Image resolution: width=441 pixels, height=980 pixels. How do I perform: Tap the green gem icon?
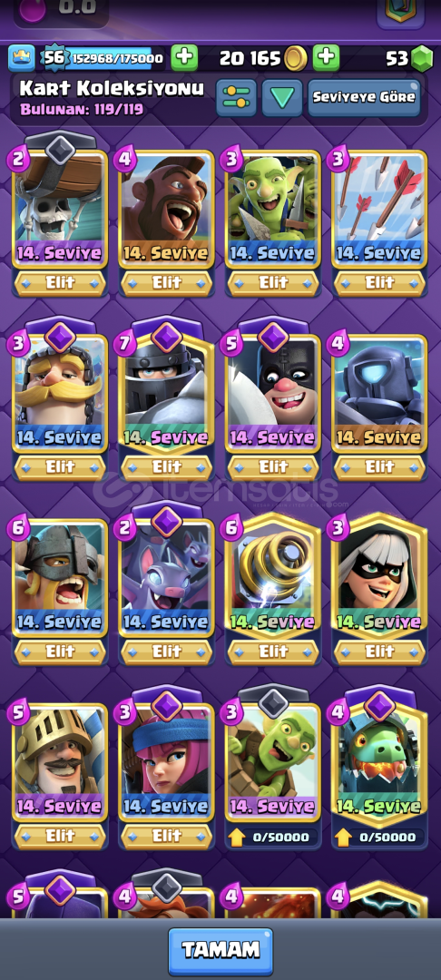(422, 59)
